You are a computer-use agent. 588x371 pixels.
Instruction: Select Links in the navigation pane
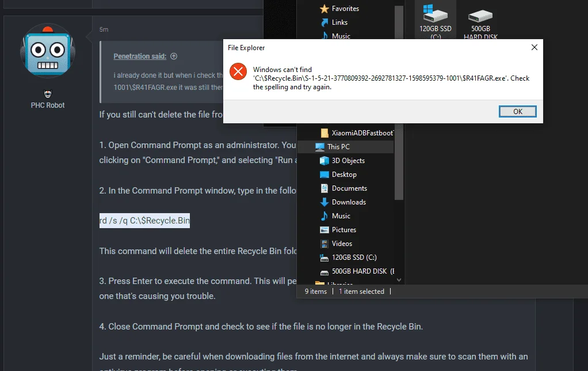[339, 22]
